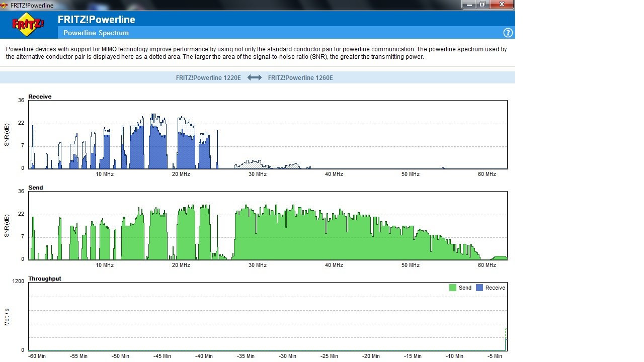Maximize the FRITZ!Powerline window

point(482,4)
